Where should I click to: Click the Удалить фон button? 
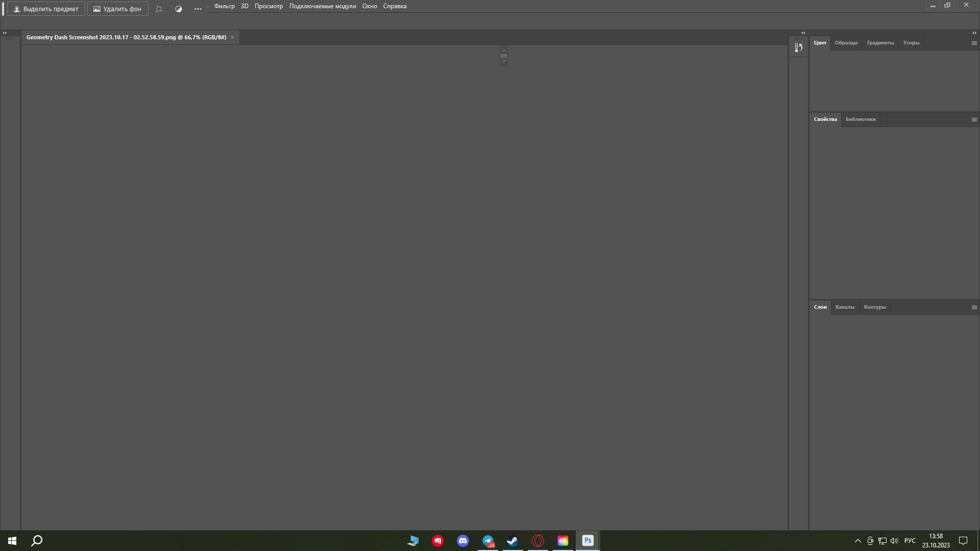click(x=118, y=9)
